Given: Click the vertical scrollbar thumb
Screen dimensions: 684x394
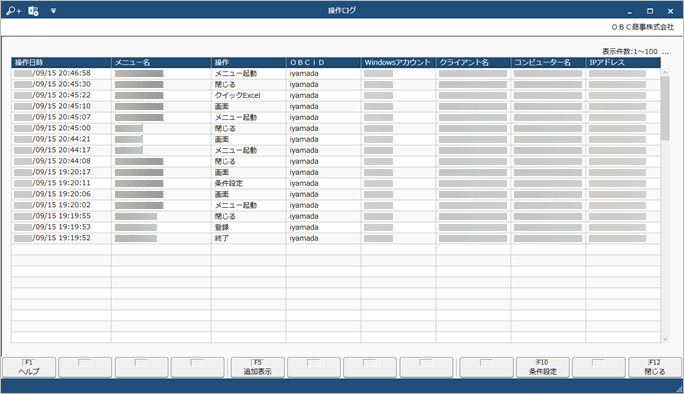Looking at the screenshot, I should point(665,108).
